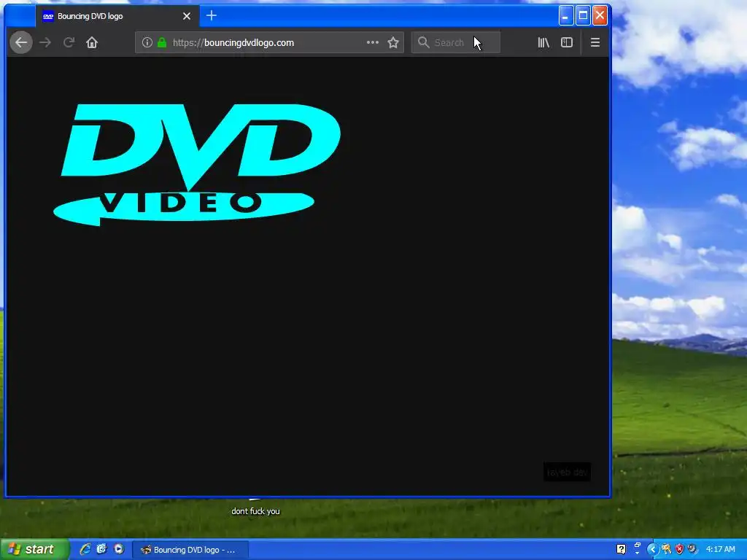The height and width of the screenshot is (560, 747).
Task: Click the rayeb dev link in corner
Action: tap(567, 472)
